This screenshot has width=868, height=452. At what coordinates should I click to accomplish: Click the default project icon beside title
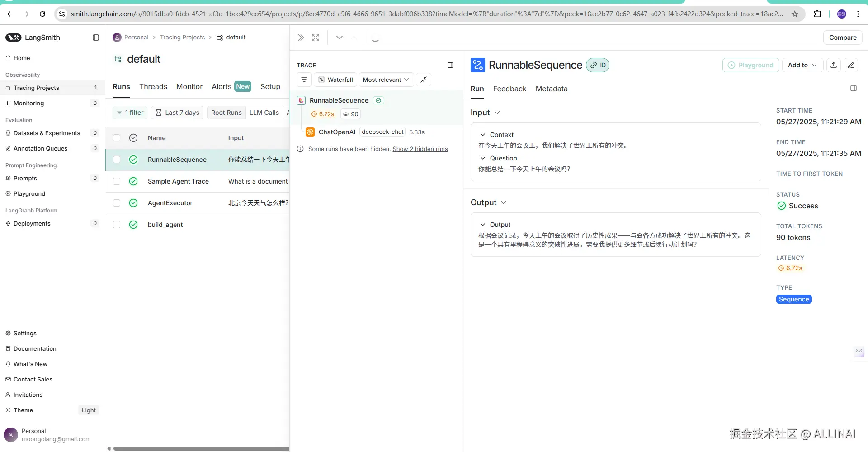[118, 59]
